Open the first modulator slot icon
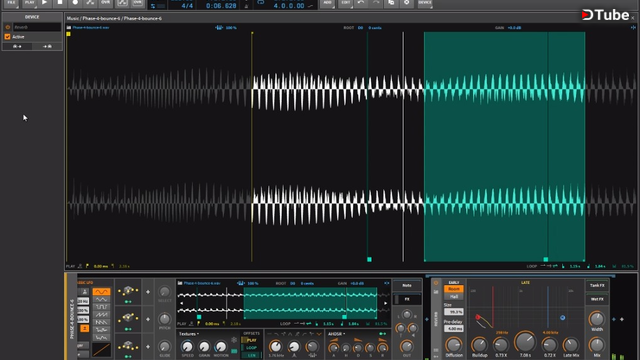640x360 pixels. coord(128,291)
